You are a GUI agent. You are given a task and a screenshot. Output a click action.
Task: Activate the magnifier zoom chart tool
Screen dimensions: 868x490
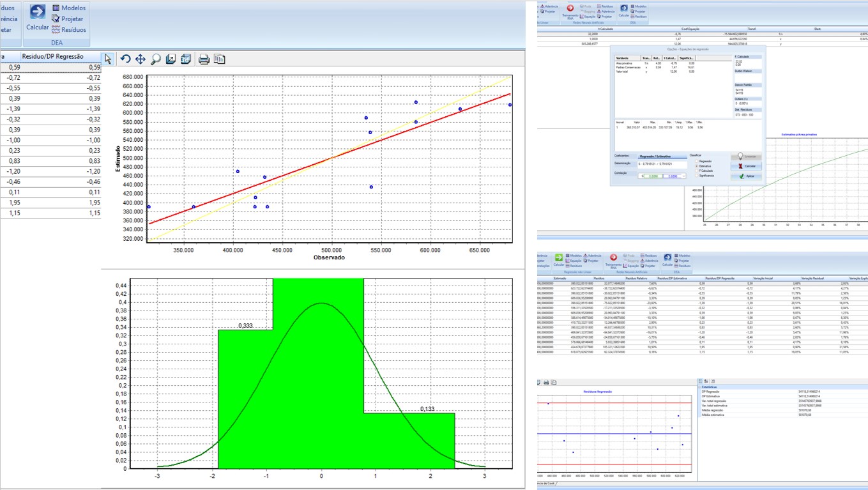[156, 59]
